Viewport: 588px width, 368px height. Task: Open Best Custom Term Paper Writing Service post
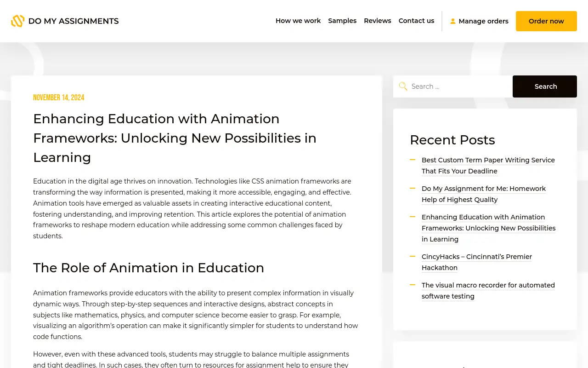pos(488,166)
